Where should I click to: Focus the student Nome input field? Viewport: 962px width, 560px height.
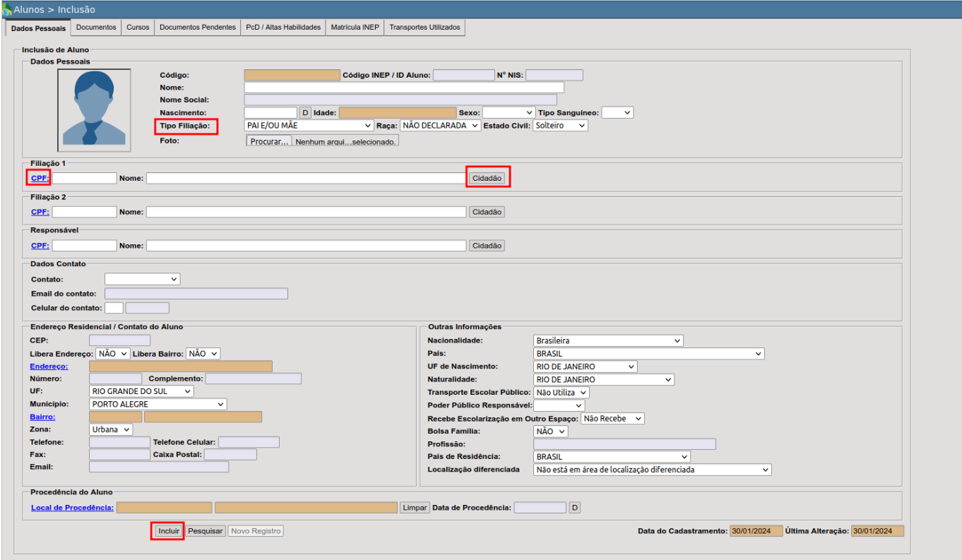click(404, 88)
